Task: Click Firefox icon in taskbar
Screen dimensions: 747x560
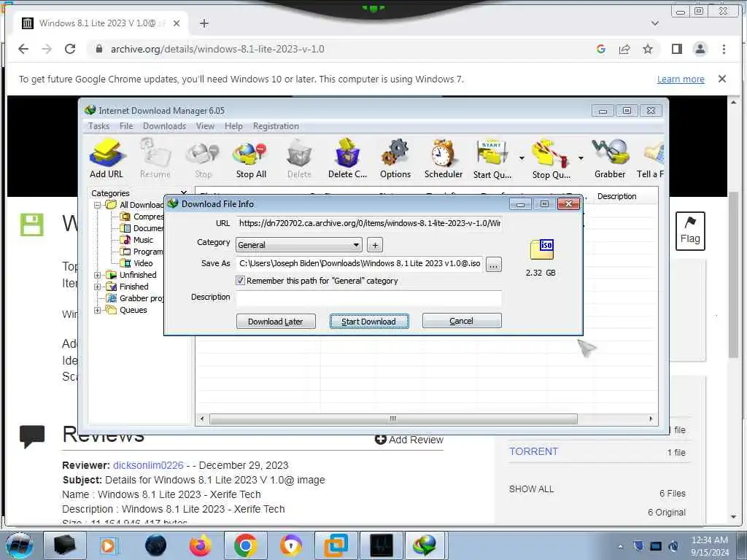Action: 200,545
